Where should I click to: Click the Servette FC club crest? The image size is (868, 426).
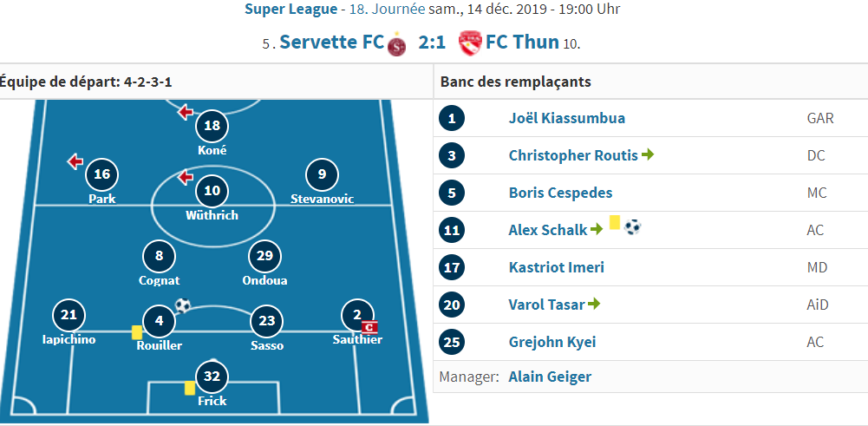click(x=396, y=43)
